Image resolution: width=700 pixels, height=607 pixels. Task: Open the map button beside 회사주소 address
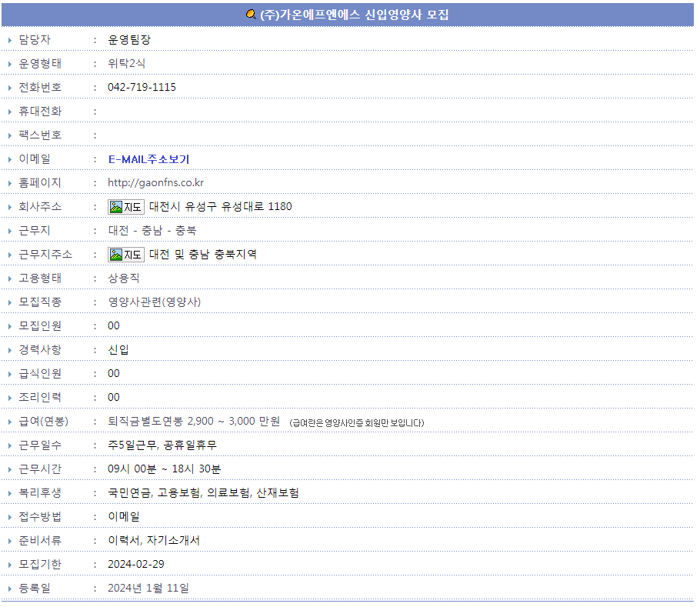(126, 207)
